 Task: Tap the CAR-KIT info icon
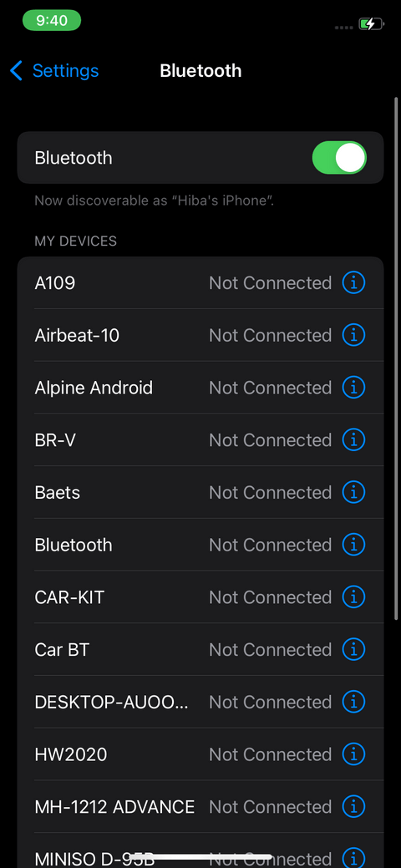pyautogui.click(x=353, y=597)
